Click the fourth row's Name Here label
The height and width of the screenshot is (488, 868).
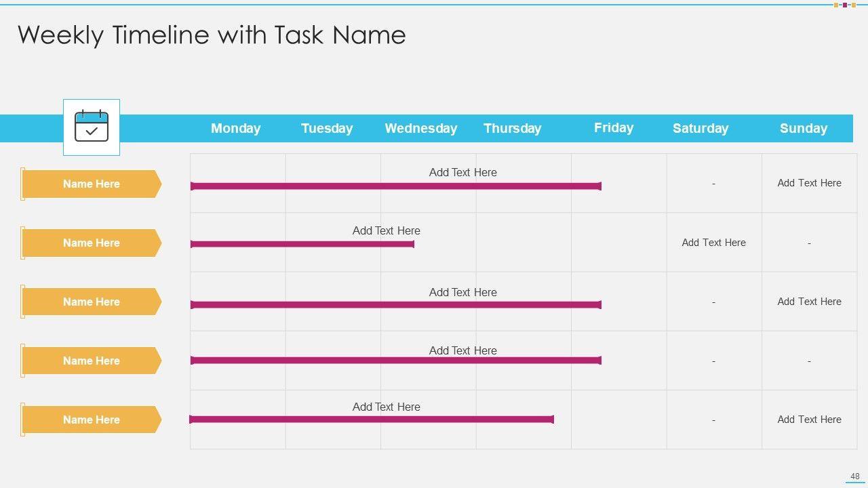[x=92, y=361]
